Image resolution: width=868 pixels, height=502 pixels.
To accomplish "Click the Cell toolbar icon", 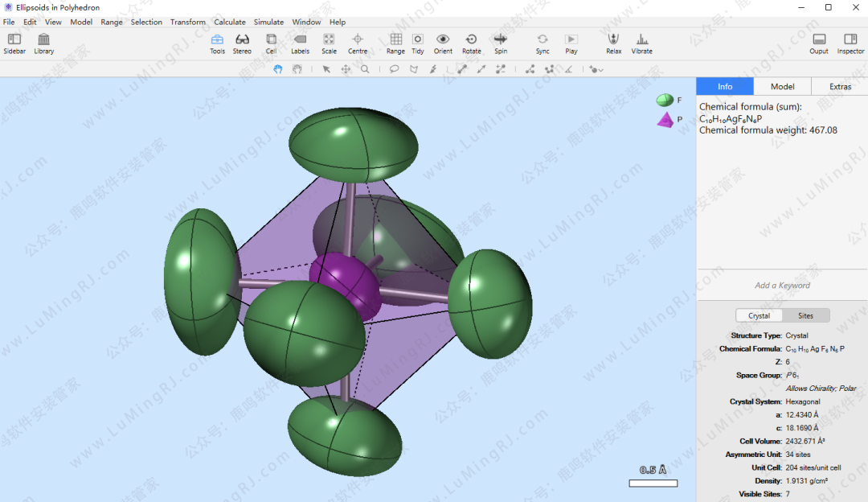I will [x=271, y=43].
